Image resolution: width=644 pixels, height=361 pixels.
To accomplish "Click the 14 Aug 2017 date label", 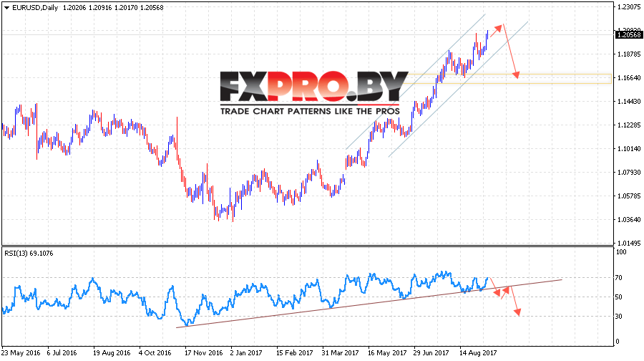I will pos(478,353).
